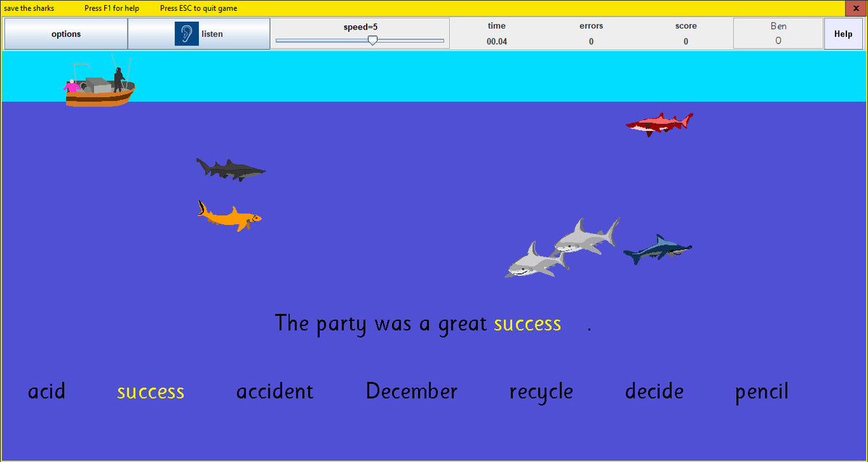Choose the word recycle
This screenshot has width=868, height=462.
pyautogui.click(x=541, y=393)
